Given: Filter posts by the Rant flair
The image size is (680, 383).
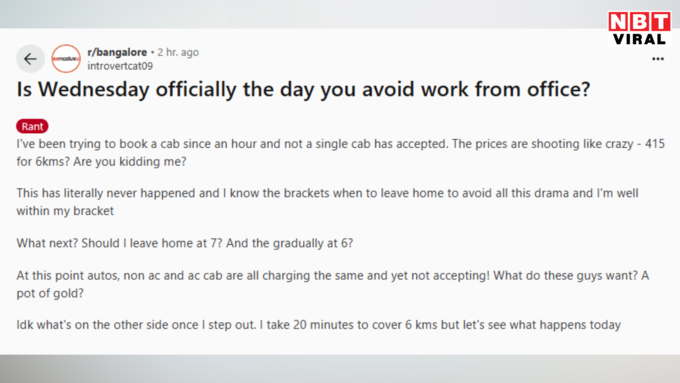Looking at the screenshot, I should tap(32, 126).
